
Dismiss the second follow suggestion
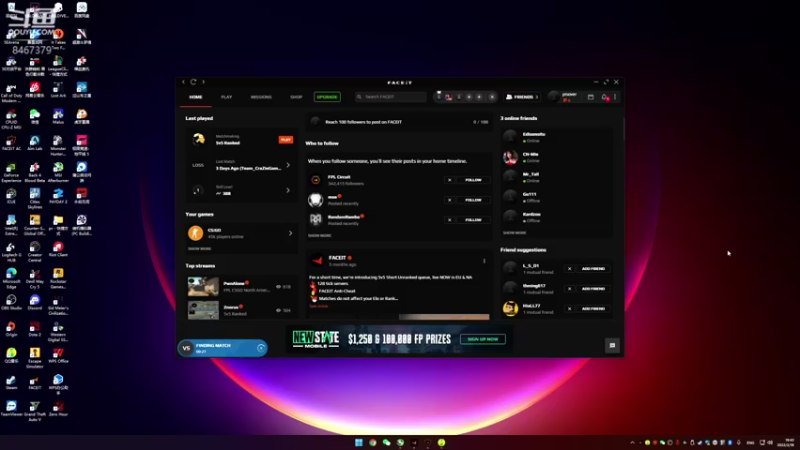(449, 200)
